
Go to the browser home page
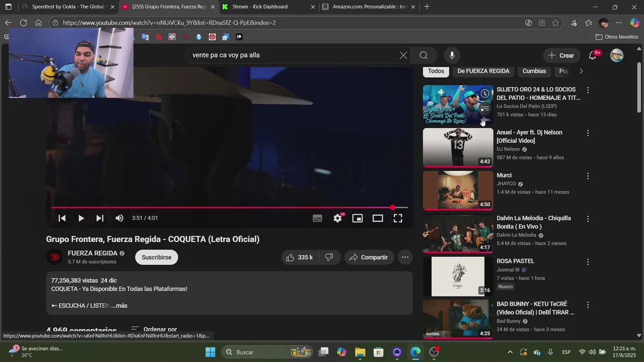tap(38, 23)
